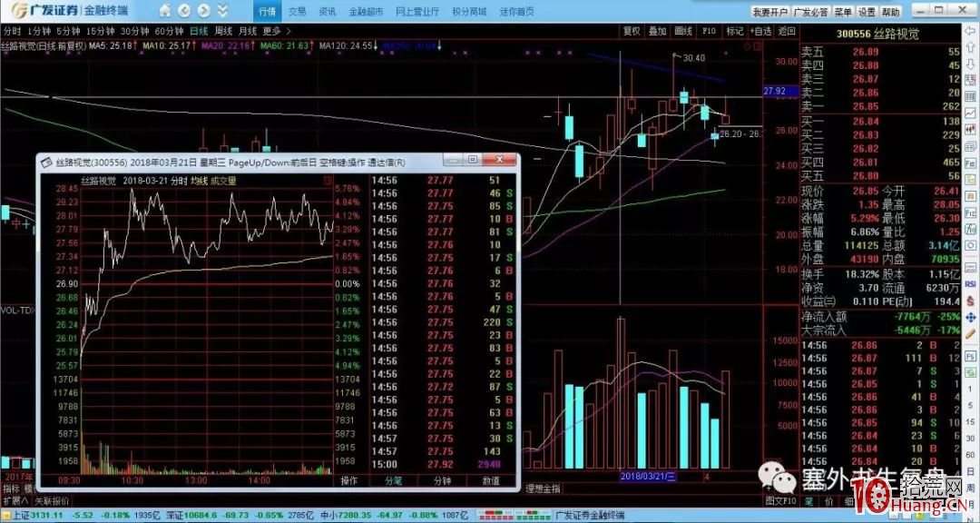Select the pencil drawing icon in right sidebar
The height and width of the screenshot is (523, 980).
[970, 333]
